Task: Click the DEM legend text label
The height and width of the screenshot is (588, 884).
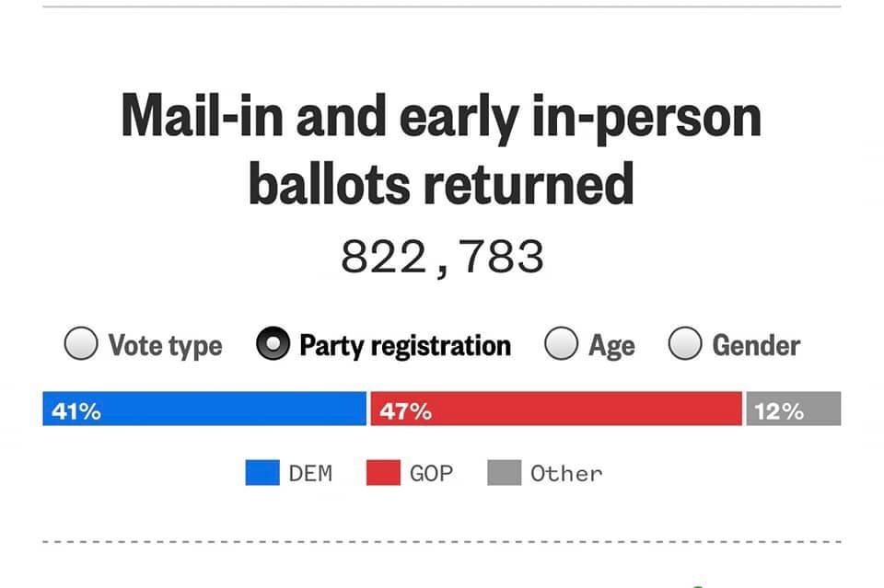Action: coord(310,473)
